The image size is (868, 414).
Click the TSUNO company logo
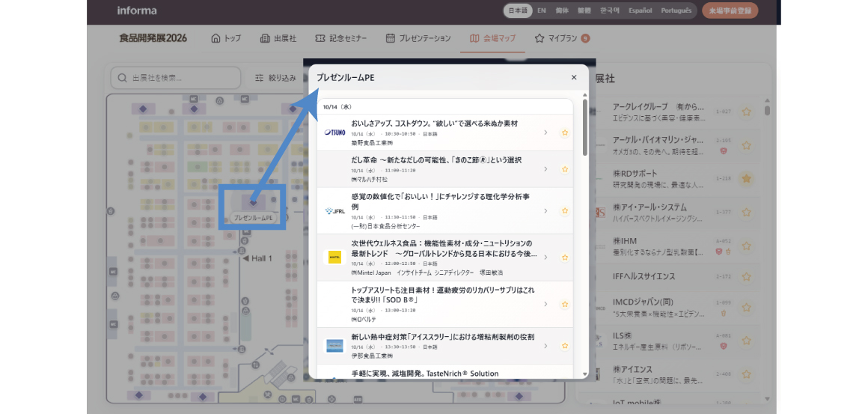(335, 133)
